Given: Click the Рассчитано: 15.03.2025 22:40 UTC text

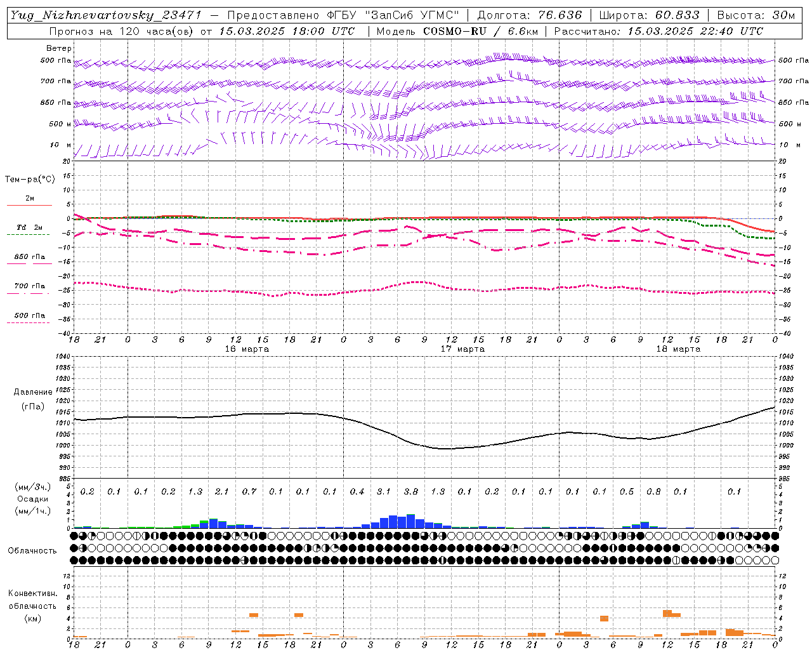Looking at the screenshot, I should pos(658,31).
